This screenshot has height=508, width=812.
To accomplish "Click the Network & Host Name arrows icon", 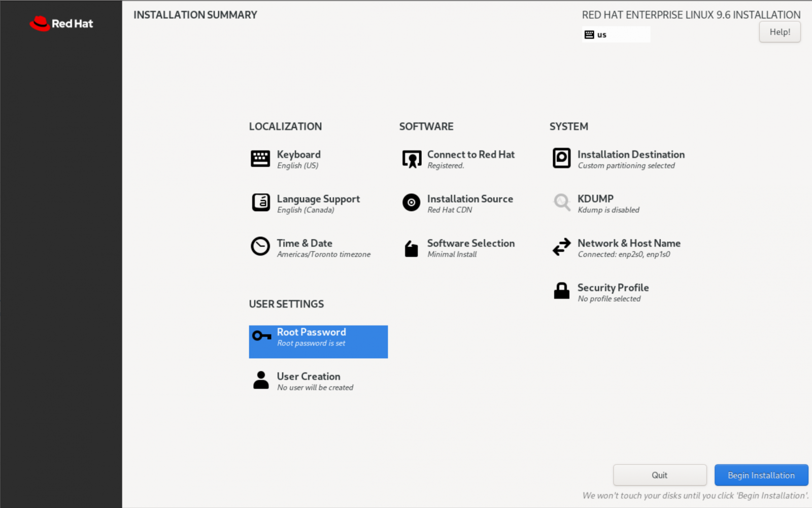I will [561, 247].
